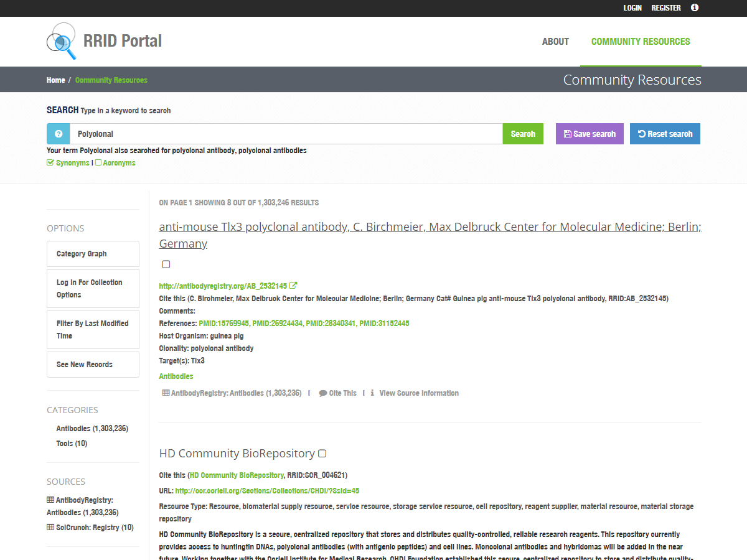Click the Cite This speech bubble icon
747x560 pixels.
click(x=323, y=393)
